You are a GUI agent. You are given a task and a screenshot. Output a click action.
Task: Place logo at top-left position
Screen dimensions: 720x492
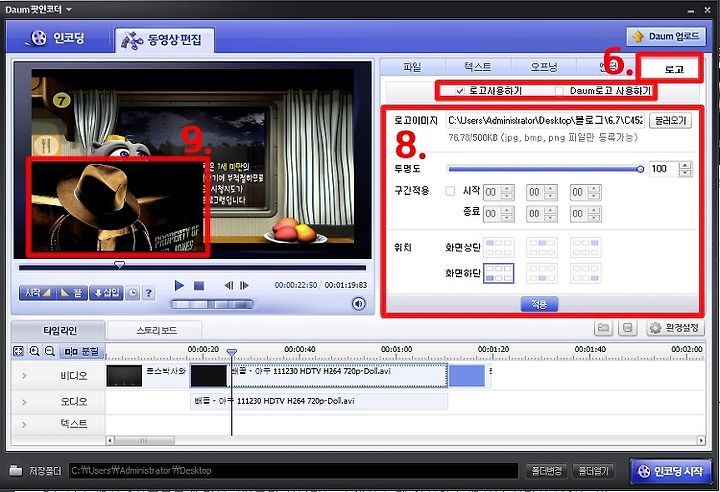coord(499,247)
